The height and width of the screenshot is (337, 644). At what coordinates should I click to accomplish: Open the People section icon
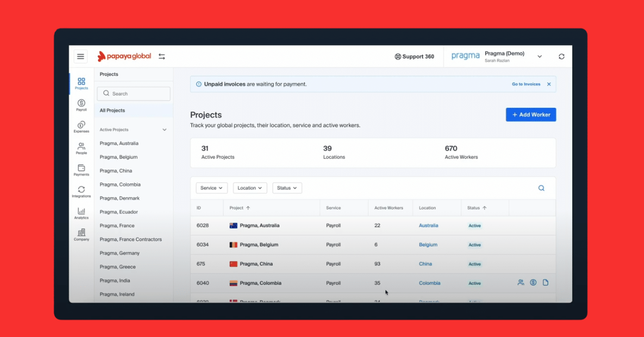[x=81, y=148]
